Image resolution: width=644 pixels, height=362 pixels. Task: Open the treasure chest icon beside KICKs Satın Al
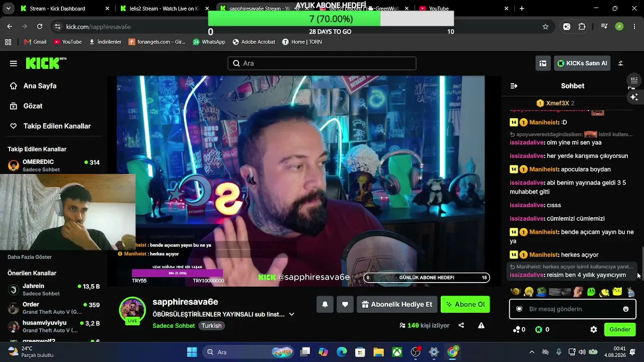tap(543, 63)
